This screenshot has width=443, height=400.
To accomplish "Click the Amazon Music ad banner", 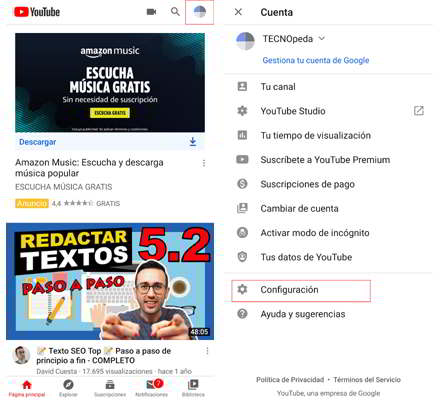I will [110, 83].
